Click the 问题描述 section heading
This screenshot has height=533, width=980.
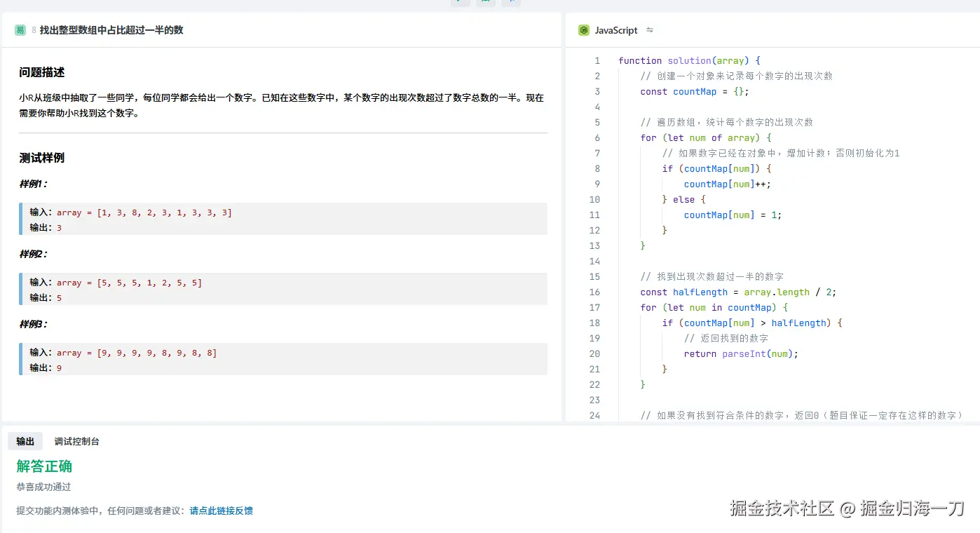pos(42,72)
